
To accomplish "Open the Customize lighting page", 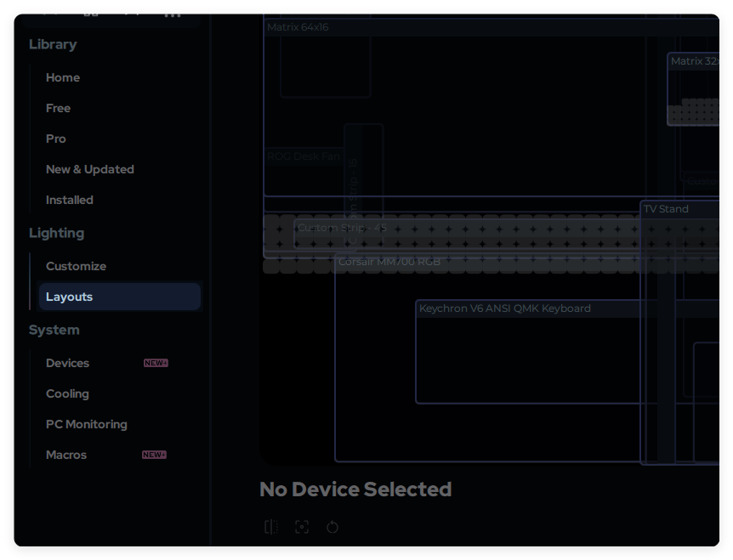I will point(76,266).
